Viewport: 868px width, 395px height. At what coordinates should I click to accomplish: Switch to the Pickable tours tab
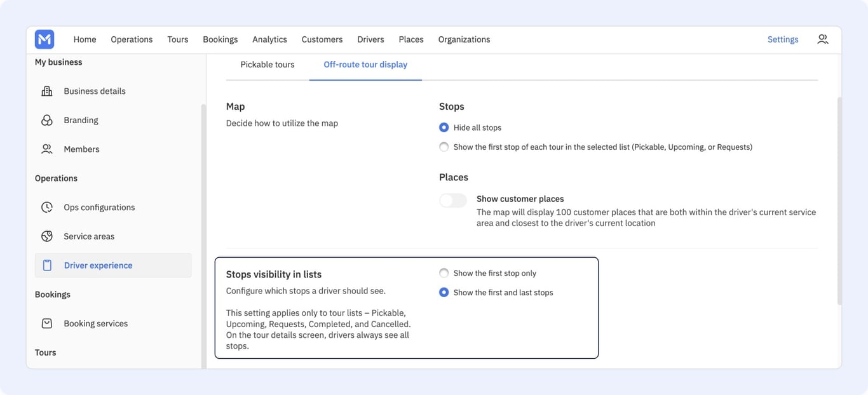point(268,64)
